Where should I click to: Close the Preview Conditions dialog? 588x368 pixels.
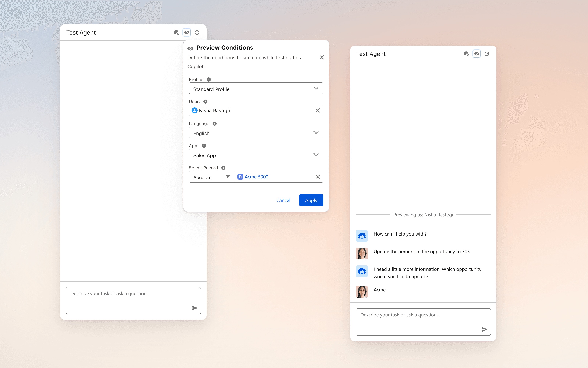pyautogui.click(x=322, y=57)
